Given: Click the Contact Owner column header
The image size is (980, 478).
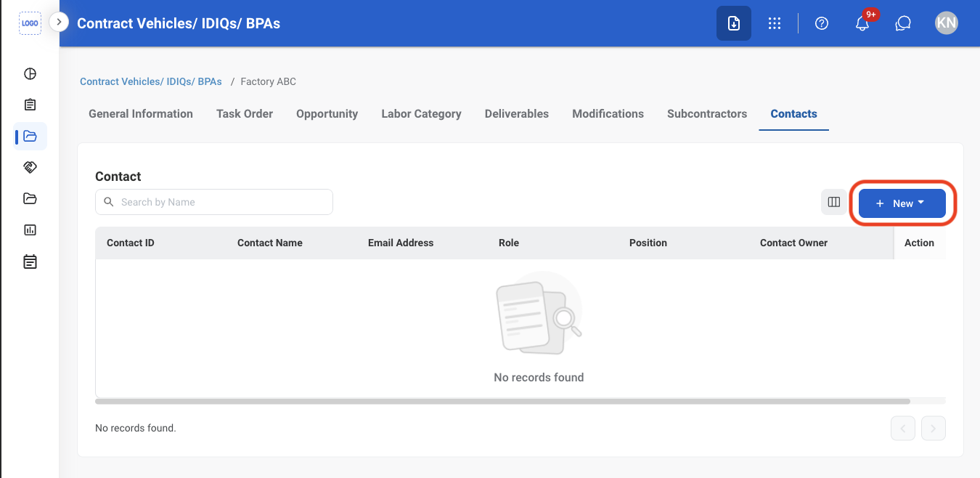Looking at the screenshot, I should click(794, 243).
